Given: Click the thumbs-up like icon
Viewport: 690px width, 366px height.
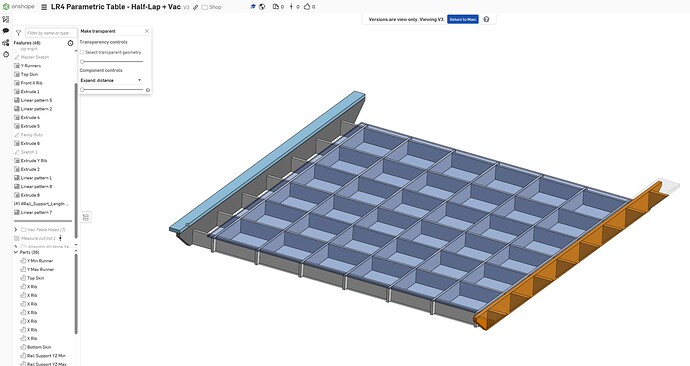Looking at the screenshot, I should click(x=307, y=7).
